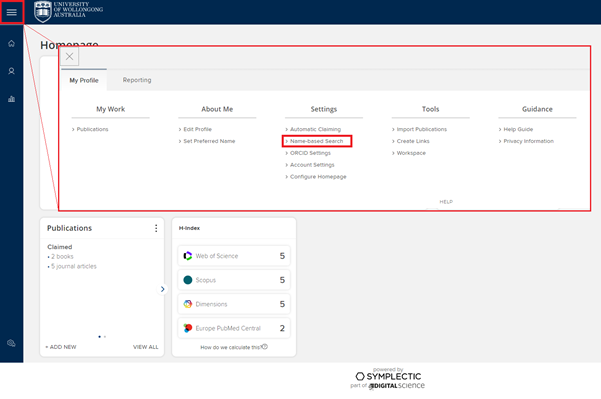601x399 pixels.
Task: Open the reporting chart icon in sidebar
Action: [x=11, y=99]
